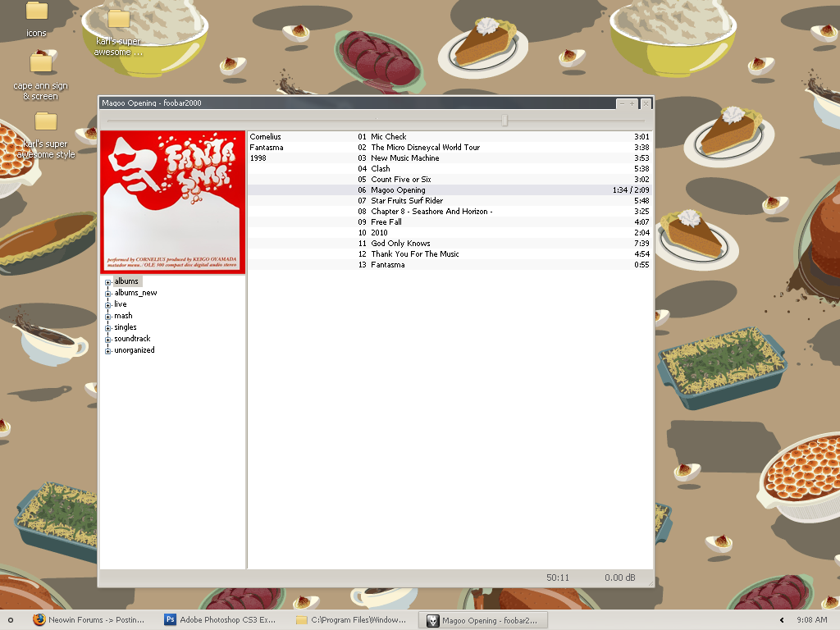Open karl's super awesome style folder

(46, 134)
